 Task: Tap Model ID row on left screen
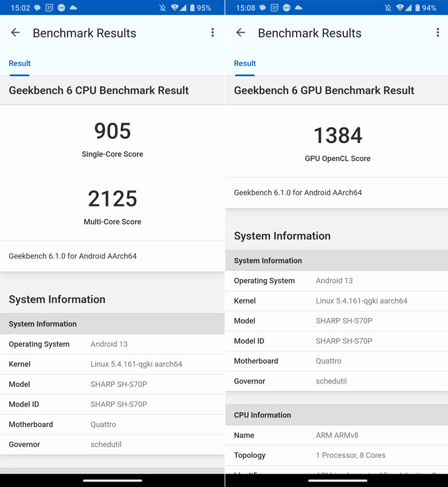pos(112,405)
